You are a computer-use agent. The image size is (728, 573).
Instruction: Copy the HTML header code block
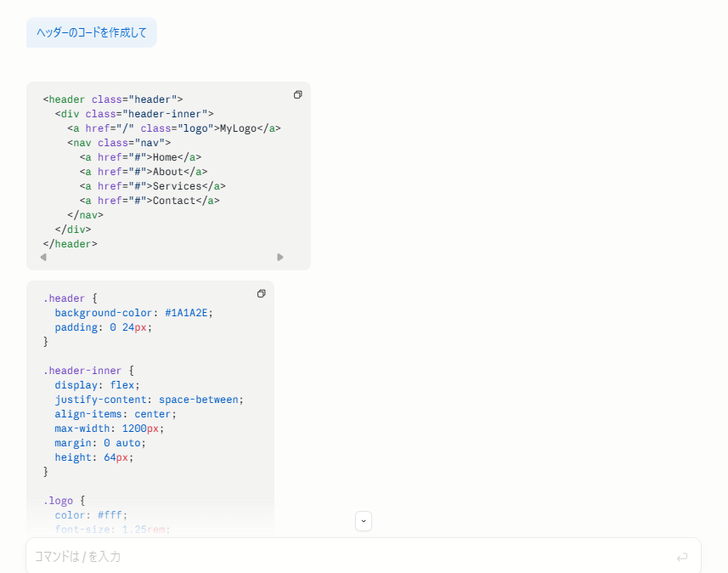tap(297, 95)
